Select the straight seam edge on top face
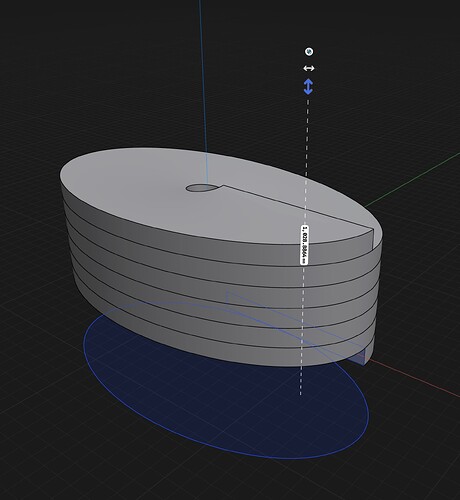The image size is (460, 500). [298, 207]
